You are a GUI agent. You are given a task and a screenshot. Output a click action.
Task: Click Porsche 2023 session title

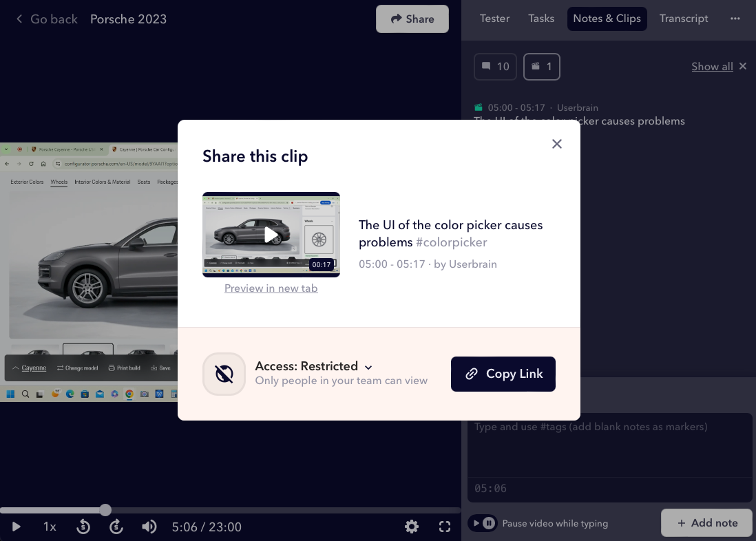point(128,19)
